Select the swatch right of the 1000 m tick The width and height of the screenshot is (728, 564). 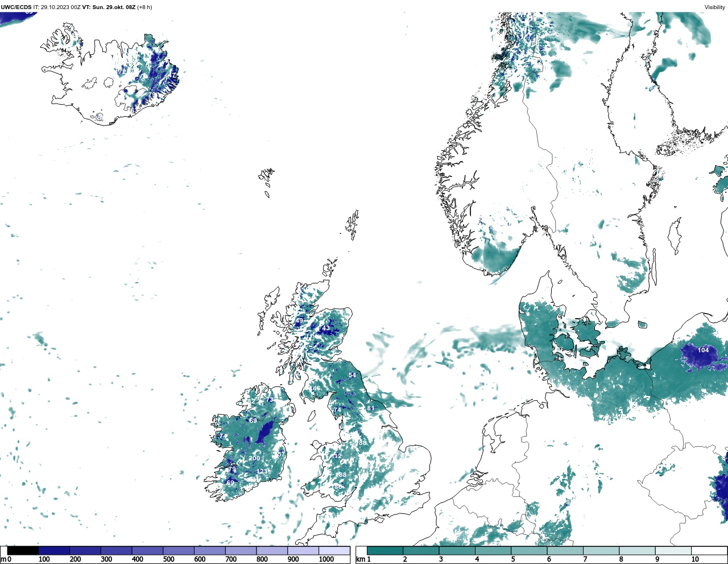point(334,551)
